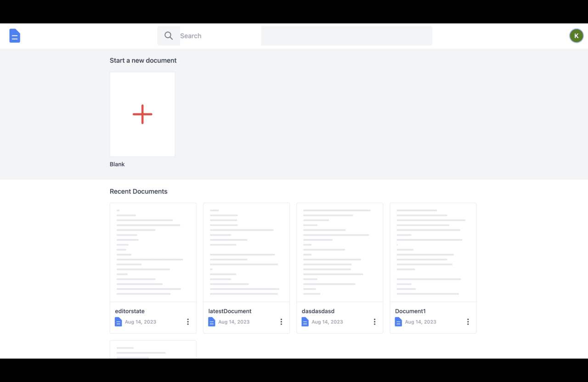Click the doc file icon under latestDocument
The image size is (588, 382).
(212, 322)
